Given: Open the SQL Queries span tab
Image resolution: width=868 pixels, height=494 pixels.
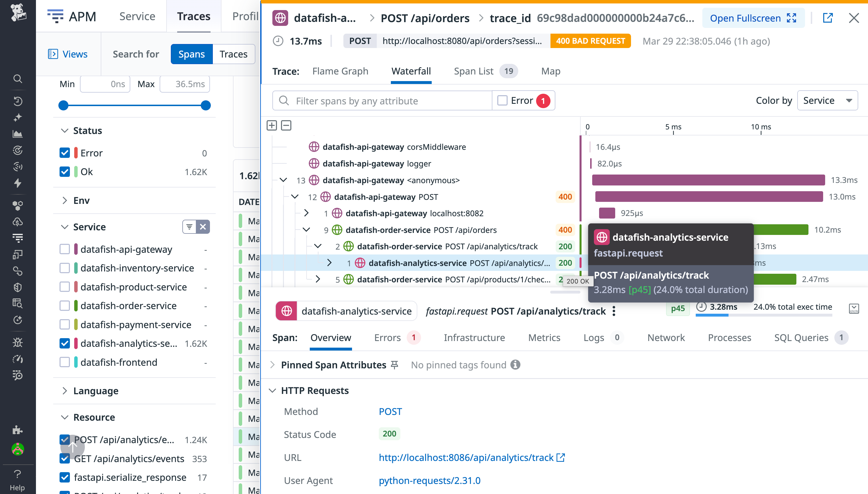Looking at the screenshot, I should pyautogui.click(x=801, y=337).
